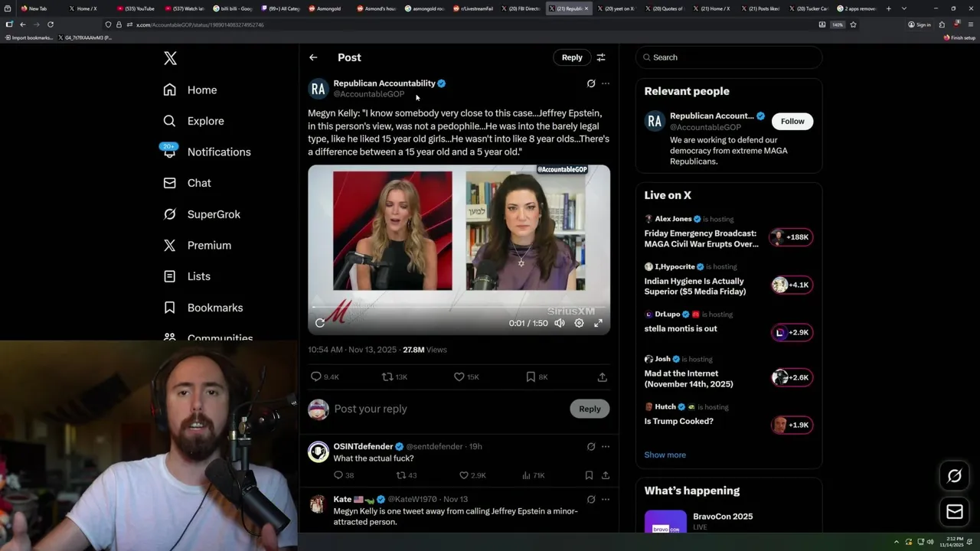Image resolution: width=980 pixels, height=551 pixels.
Task: Open Lists in the sidebar
Action: coord(187,276)
